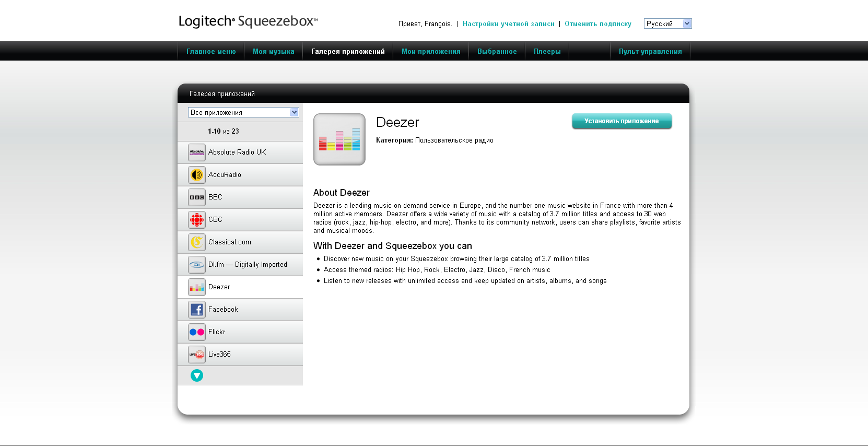This screenshot has height=448, width=868.
Task: Show next apps with teal down arrow
Action: pyautogui.click(x=197, y=375)
